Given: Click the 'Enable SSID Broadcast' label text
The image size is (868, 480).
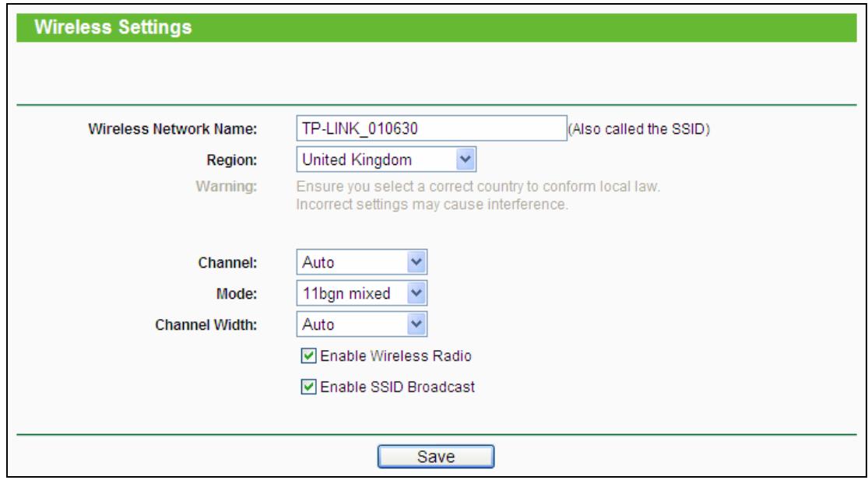Looking at the screenshot, I should click(x=398, y=387).
